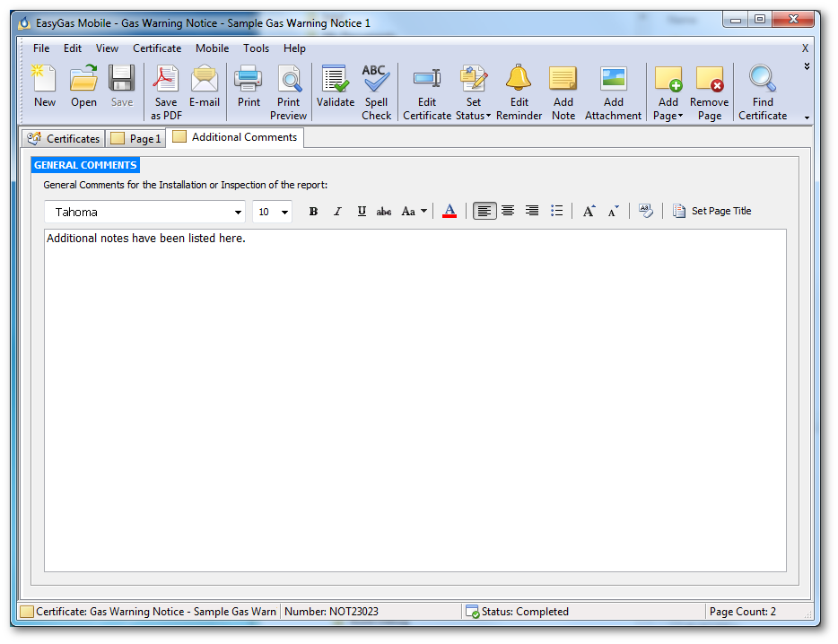
Task: Increase font size with grow icon
Action: (x=589, y=211)
